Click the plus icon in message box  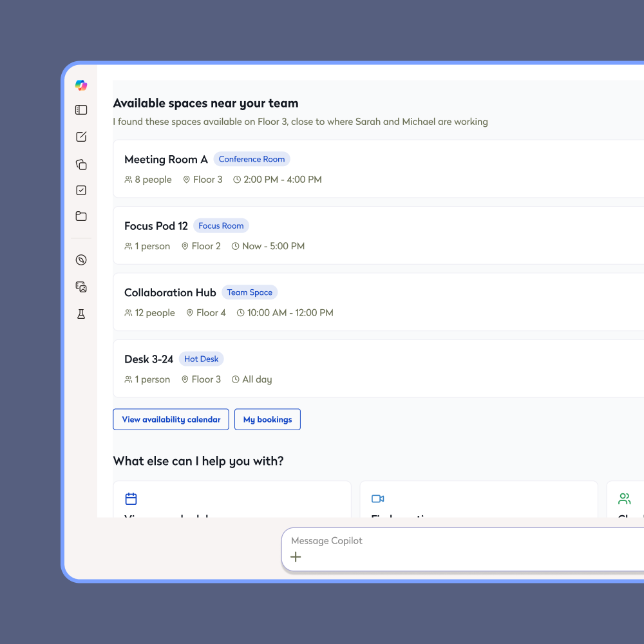pos(296,557)
